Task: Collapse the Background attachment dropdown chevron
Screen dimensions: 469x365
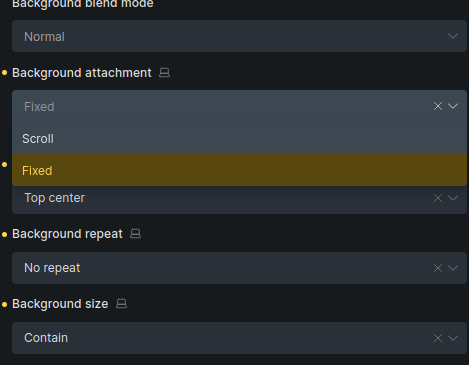Action: (453, 106)
